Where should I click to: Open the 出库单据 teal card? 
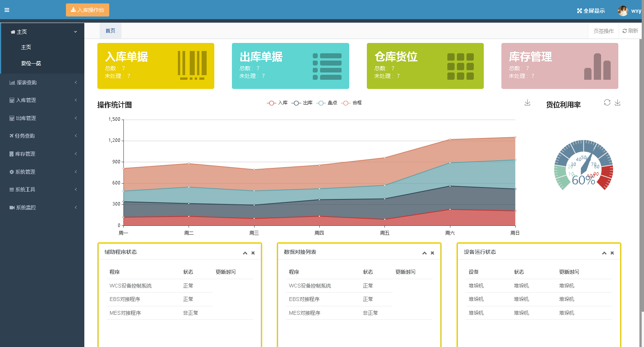click(291, 66)
